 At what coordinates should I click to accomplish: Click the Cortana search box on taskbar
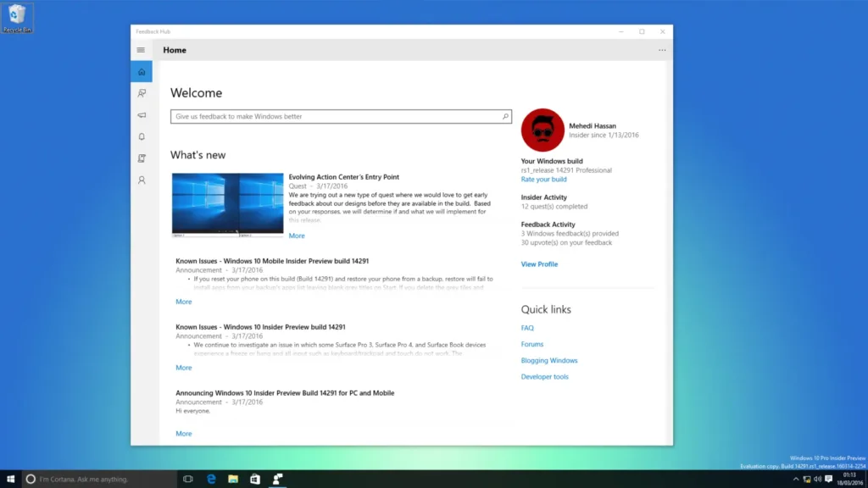pos(100,480)
